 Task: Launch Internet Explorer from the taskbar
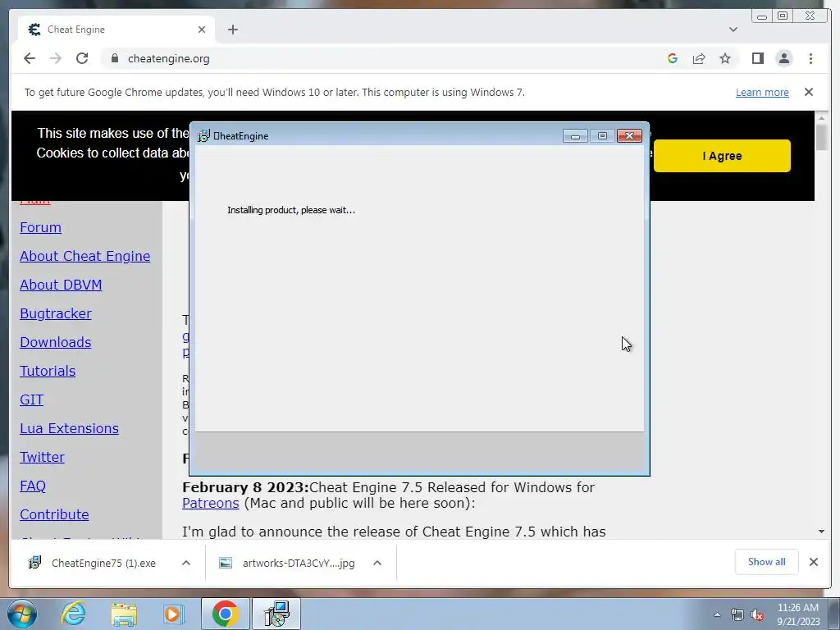pyautogui.click(x=73, y=614)
